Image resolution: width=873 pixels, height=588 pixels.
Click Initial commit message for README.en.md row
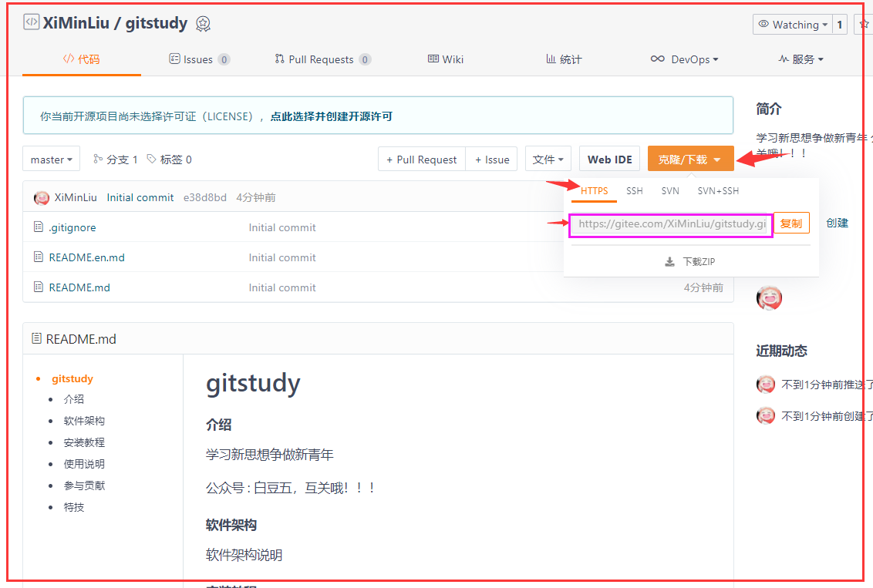(x=282, y=257)
